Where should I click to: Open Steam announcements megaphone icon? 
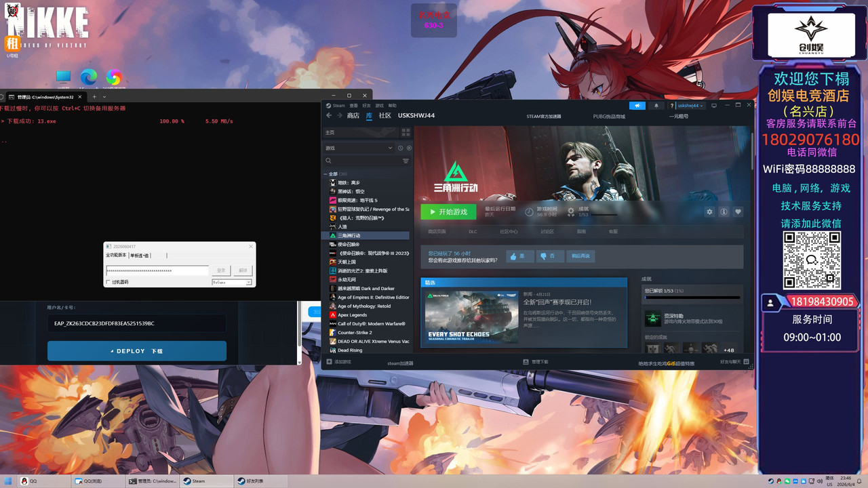click(x=637, y=106)
